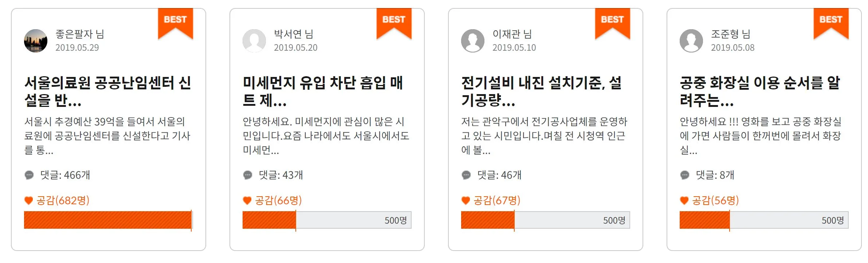The height and width of the screenshot is (263, 868).
Task: Click comment bubble icon beside 댓글: 46개
Action: tap(466, 175)
